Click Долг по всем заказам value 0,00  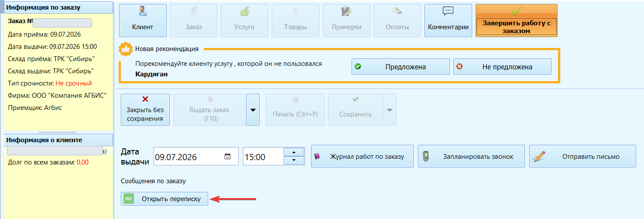(82, 162)
